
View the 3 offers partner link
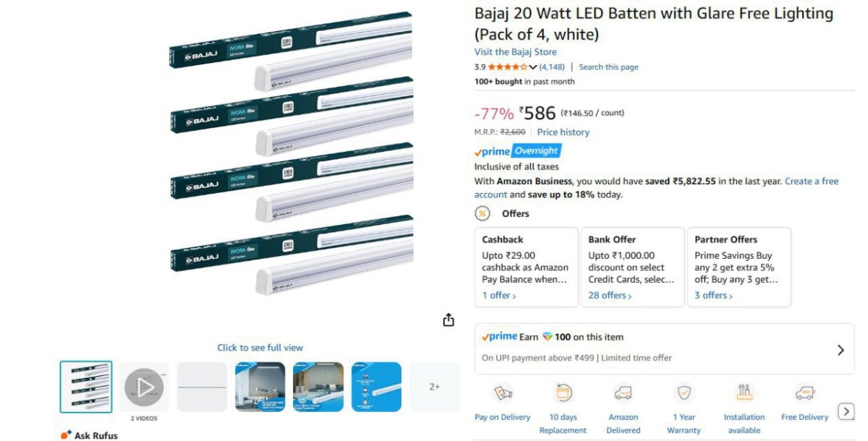click(713, 296)
